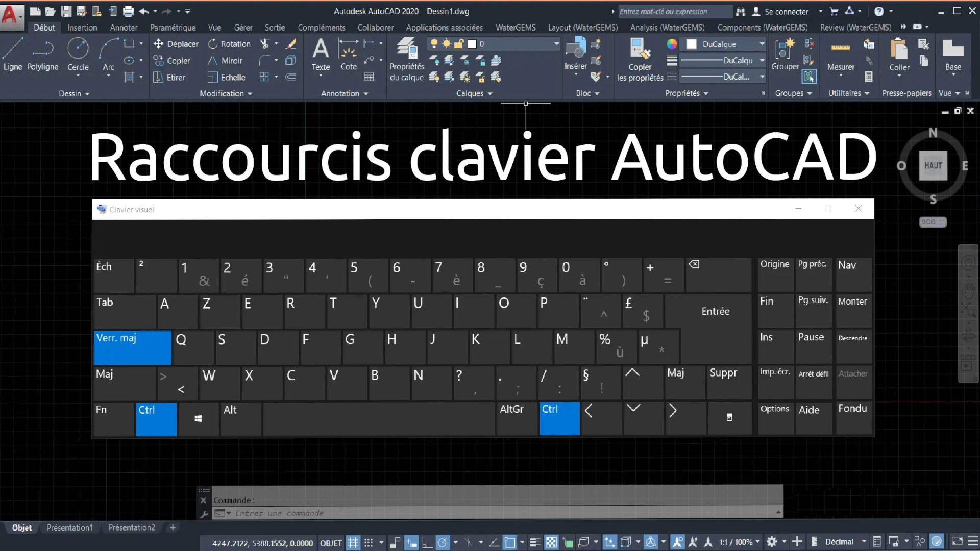Select the Mesurer (Measure) tool icon

click(x=841, y=47)
